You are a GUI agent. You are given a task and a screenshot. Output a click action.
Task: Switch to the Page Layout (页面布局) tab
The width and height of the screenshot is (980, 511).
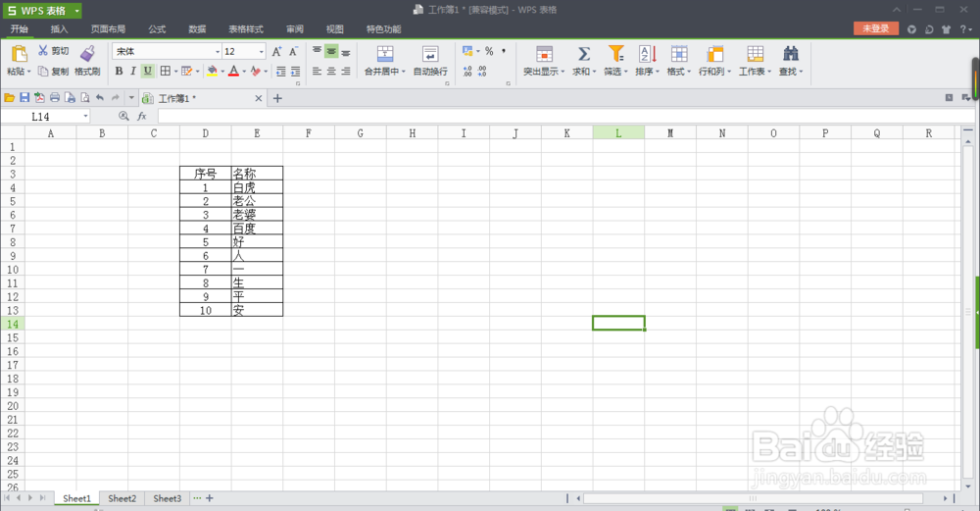pyautogui.click(x=108, y=29)
